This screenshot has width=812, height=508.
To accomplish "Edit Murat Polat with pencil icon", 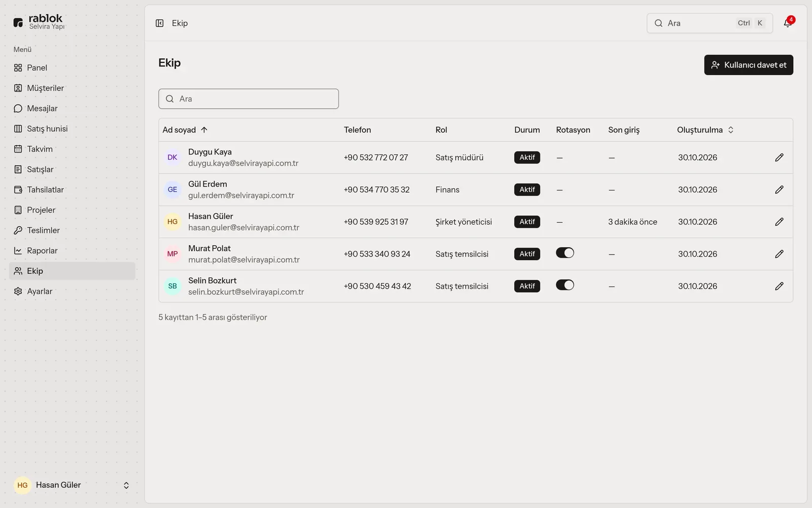I will 779,253.
